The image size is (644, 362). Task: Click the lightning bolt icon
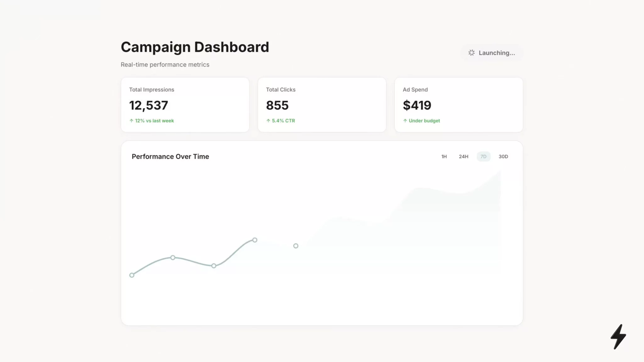(x=618, y=337)
